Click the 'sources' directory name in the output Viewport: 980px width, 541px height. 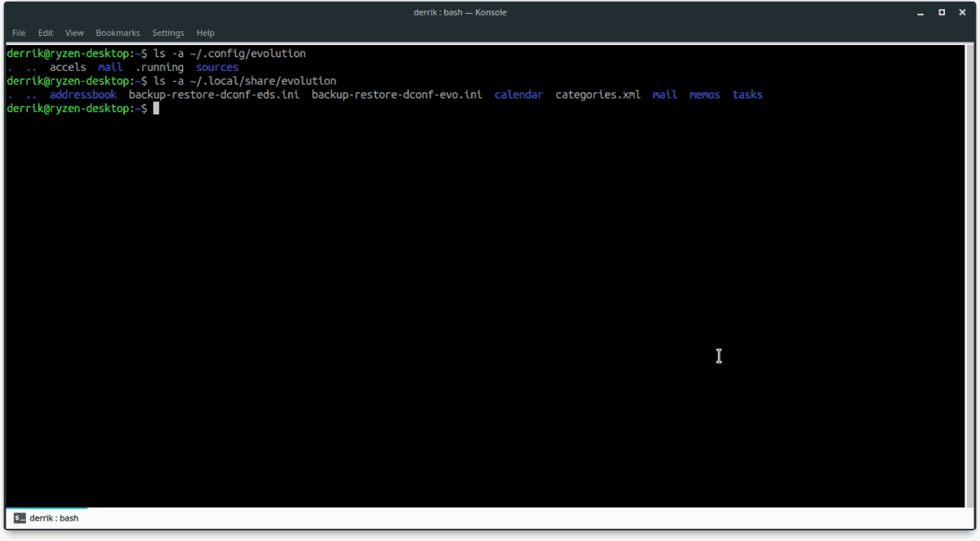(x=216, y=67)
